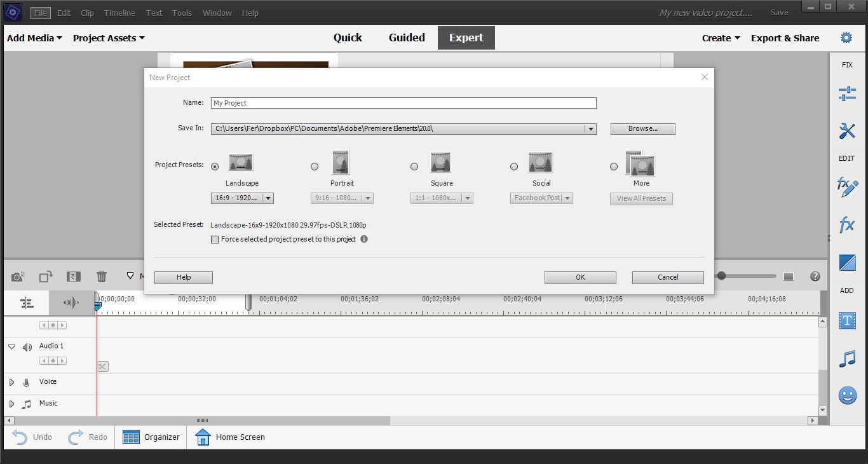Click the Freeze Frame camera icon
This screenshot has width=868, height=464.
[18, 276]
